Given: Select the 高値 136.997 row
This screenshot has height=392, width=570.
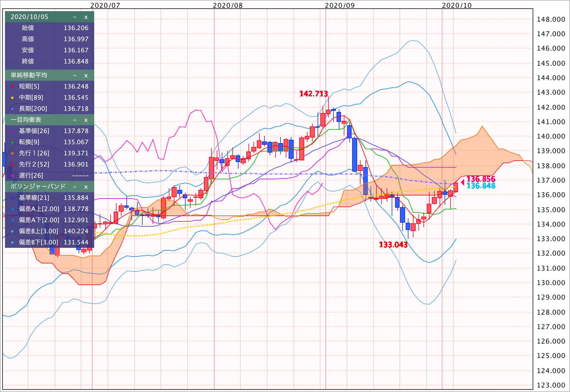Looking at the screenshot, I should 50,39.
